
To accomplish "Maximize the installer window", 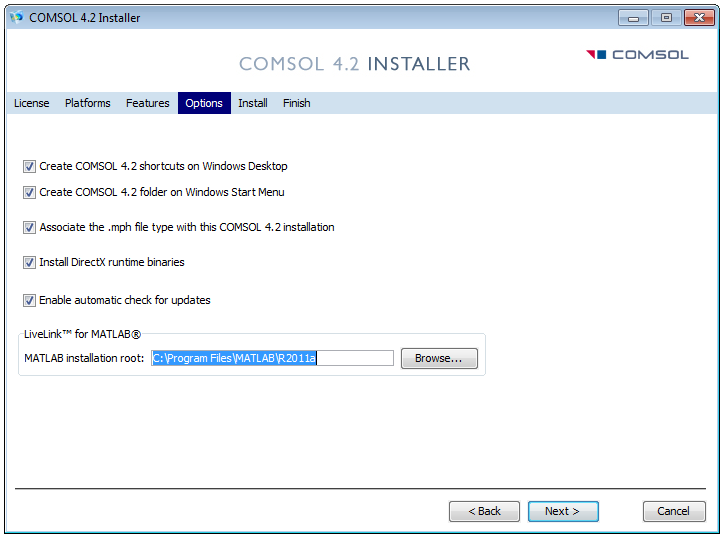I will 666,18.
